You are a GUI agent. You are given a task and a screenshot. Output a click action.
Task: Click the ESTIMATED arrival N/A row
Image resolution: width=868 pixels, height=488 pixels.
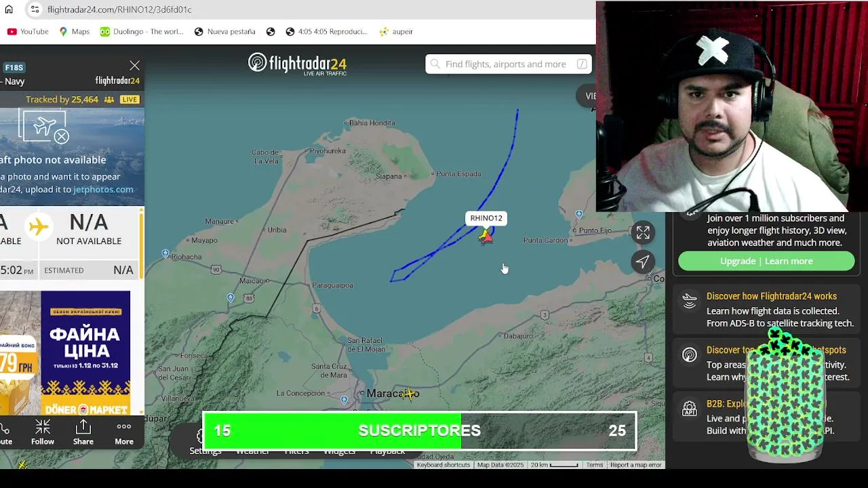click(x=88, y=270)
